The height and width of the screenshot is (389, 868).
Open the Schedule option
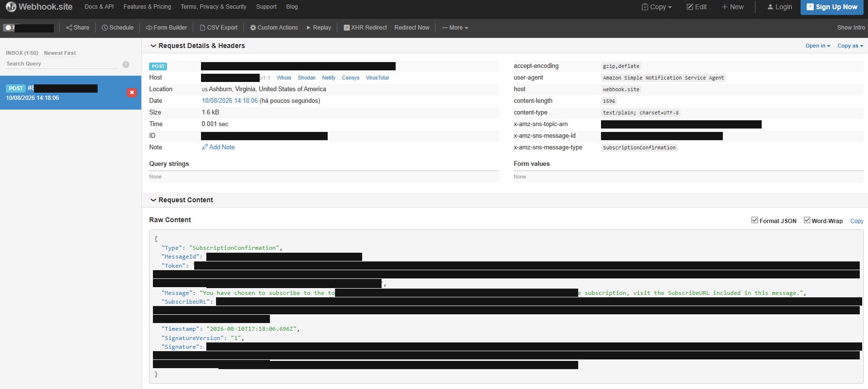tap(117, 28)
